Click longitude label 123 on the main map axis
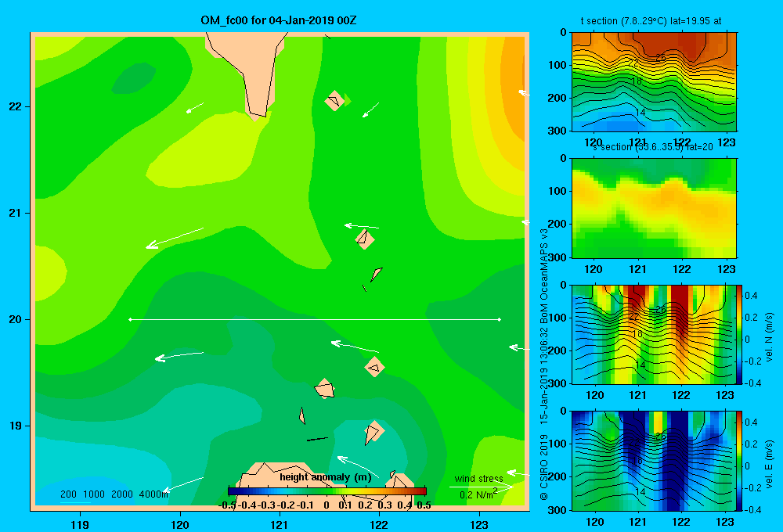Screen dimensions: 783x532 (479, 524)
